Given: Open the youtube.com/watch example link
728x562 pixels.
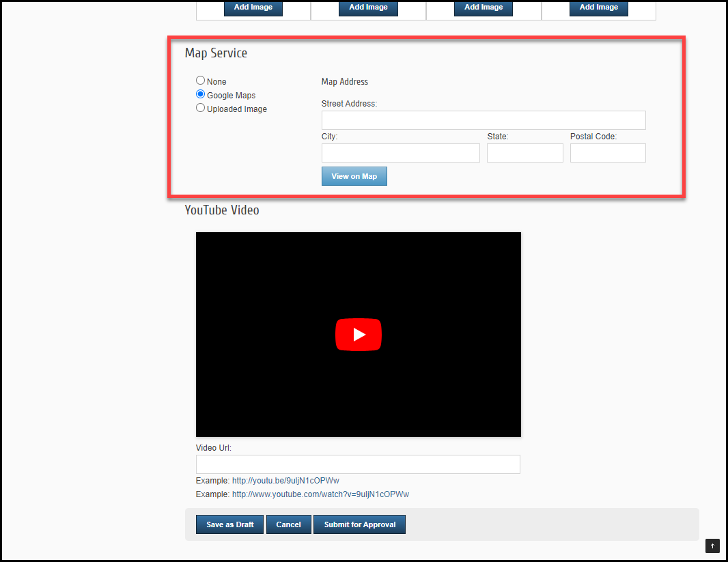Looking at the screenshot, I should click(320, 494).
